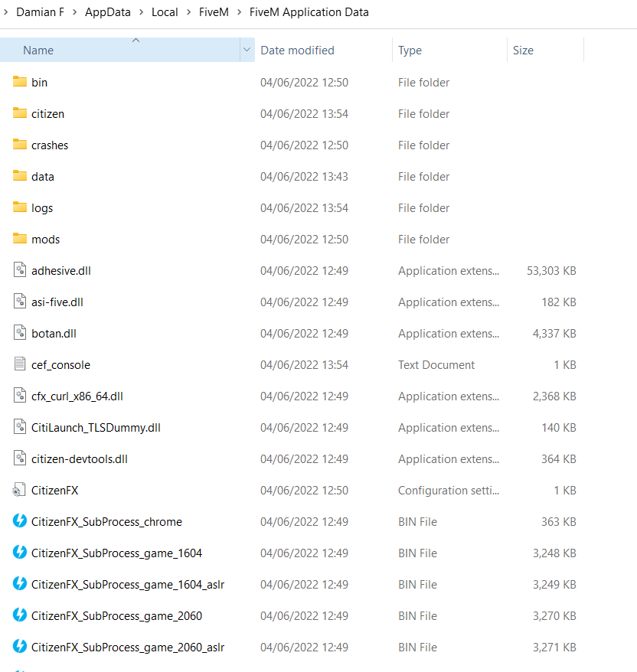Viewport: 637px width, 672px height.
Task: Click the 4,337 KB size value
Action: click(x=554, y=334)
